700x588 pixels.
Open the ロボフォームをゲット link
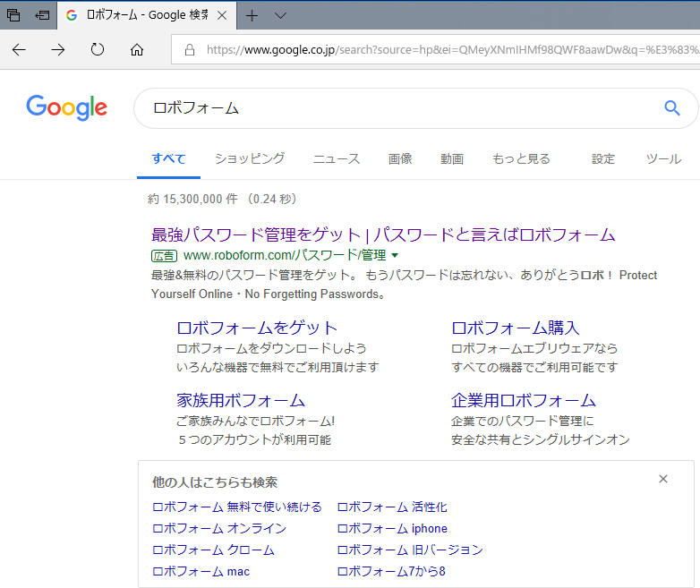(257, 328)
